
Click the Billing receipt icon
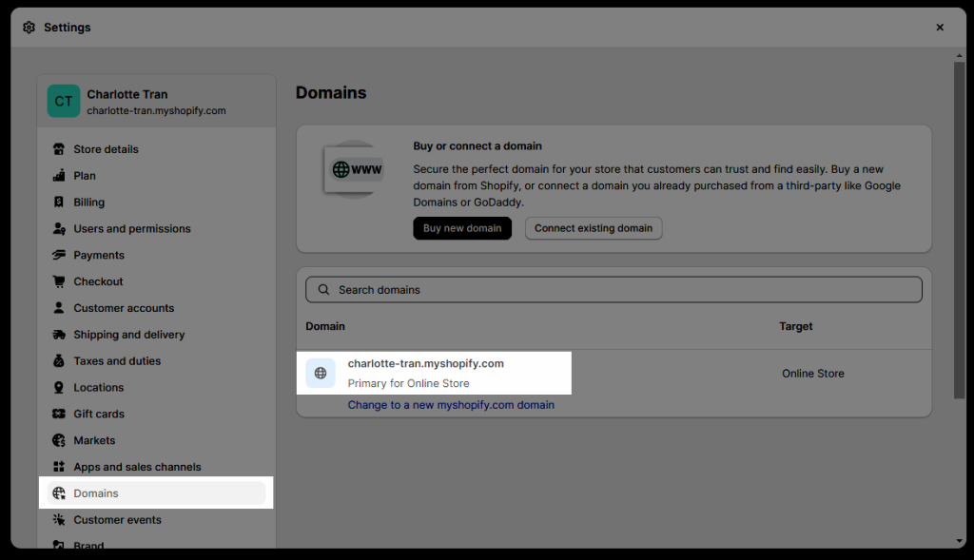[x=59, y=202]
